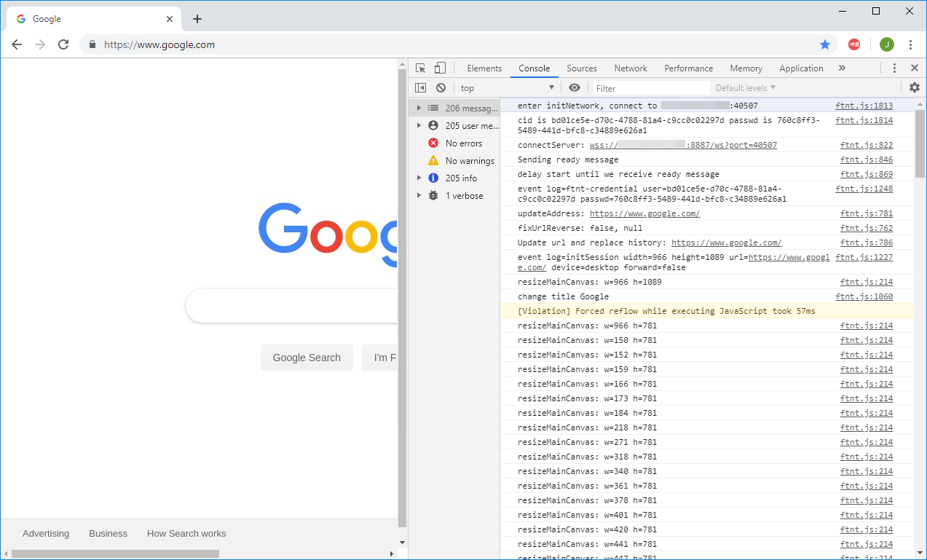Toggle the device toolbar icon
The width and height of the screenshot is (927, 560).
click(x=440, y=68)
